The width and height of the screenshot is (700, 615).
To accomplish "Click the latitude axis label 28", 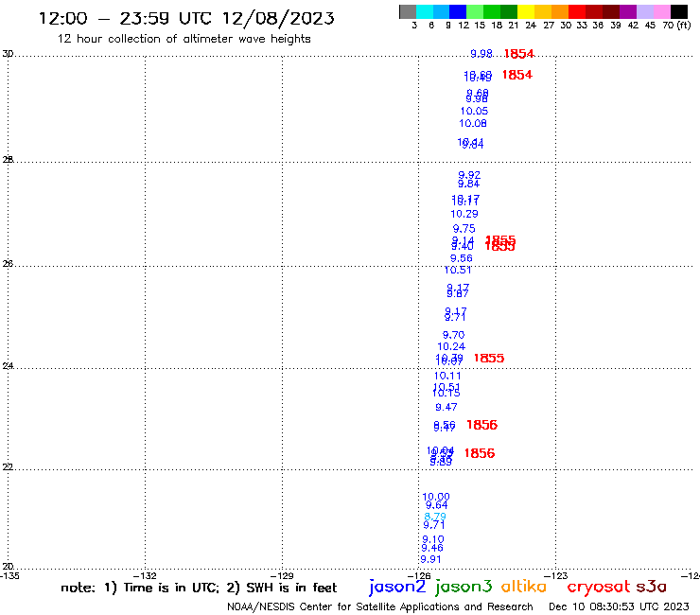I will click(8, 160).
